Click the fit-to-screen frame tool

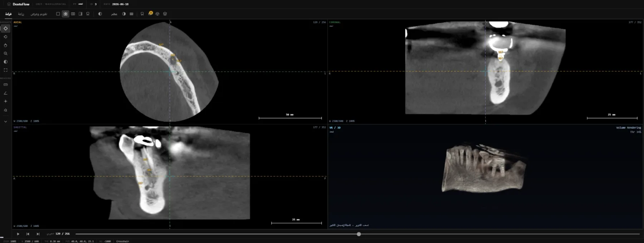5,70
